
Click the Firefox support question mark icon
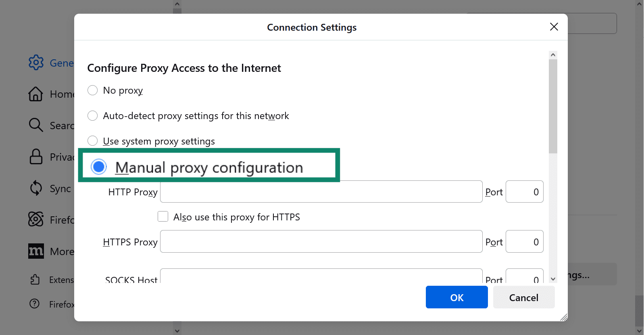pyautogui.click(x=35, y=304)
